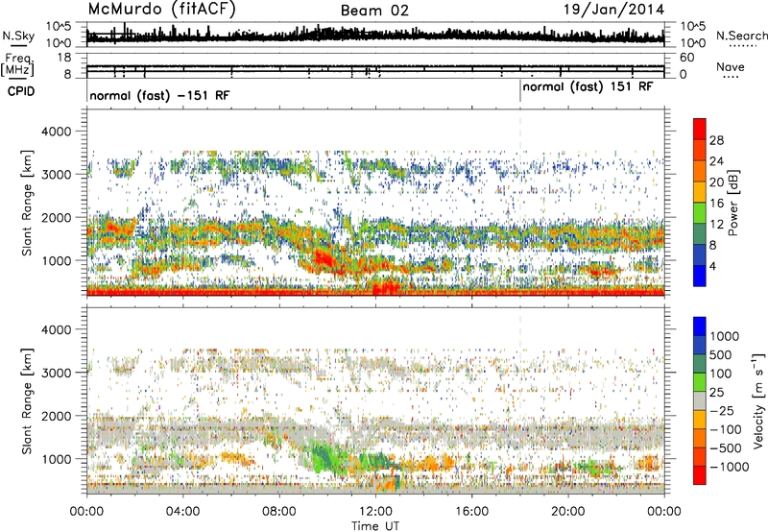The image size is (768, 532).
Task: Click the top blue Velocity colorbar segment above 1000
Action: point(700,326)
